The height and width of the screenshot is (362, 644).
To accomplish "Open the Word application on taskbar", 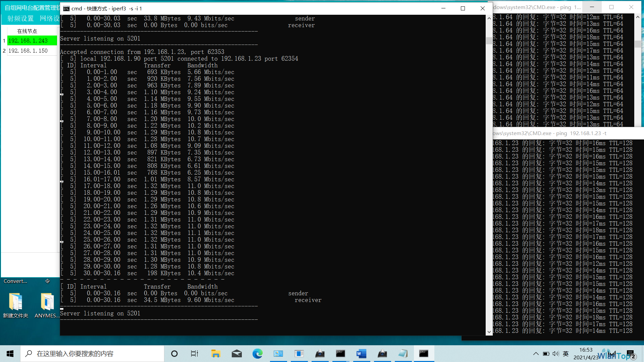I will click(x=361, y=354).
